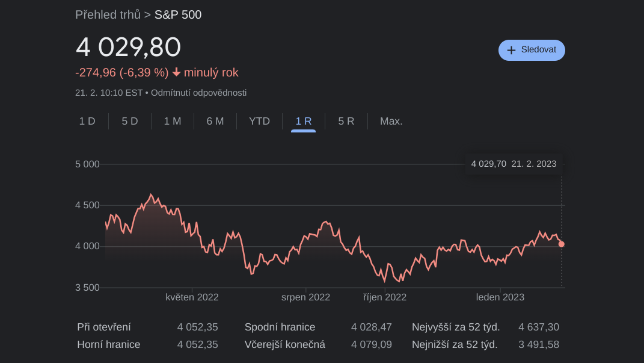Click the red down arrow beside minulý rok
The height and width of the screenshot is (363, 644).
[x=176, y=72]
